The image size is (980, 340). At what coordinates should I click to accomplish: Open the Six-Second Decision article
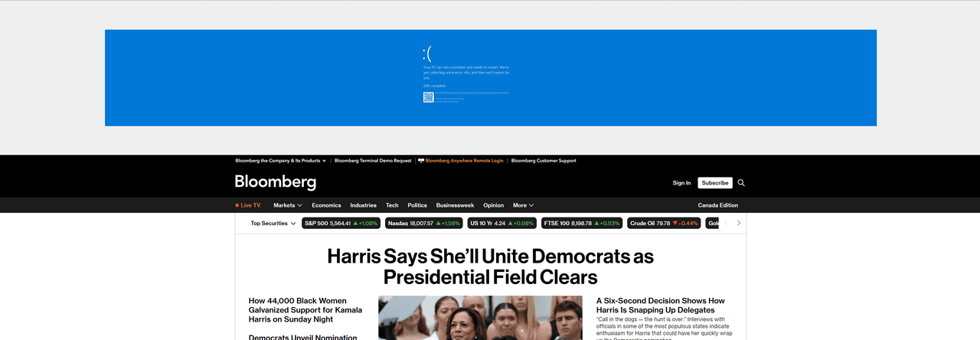click(661, 306)
